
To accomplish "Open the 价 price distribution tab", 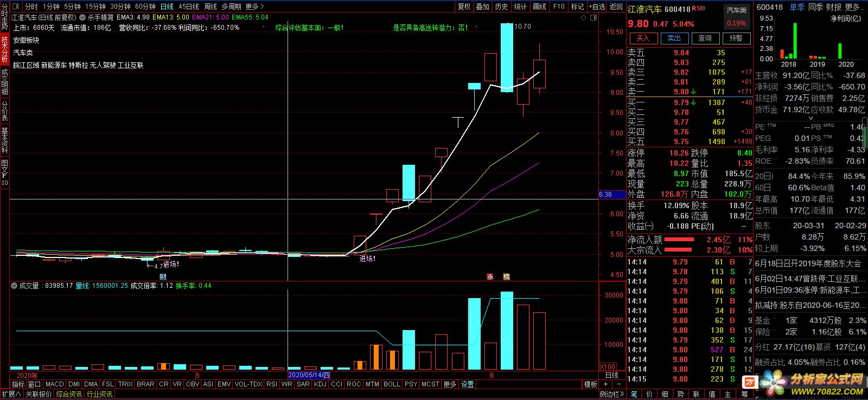I will 650,394.
